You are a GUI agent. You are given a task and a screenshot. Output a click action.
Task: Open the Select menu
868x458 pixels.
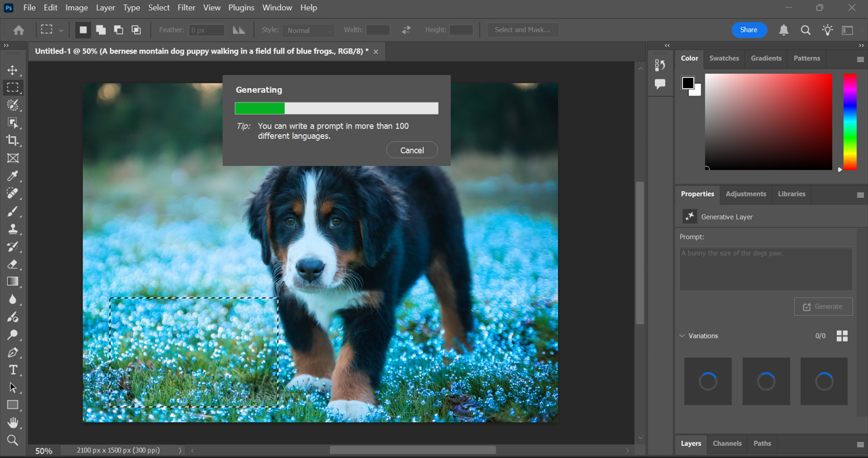click(x=159, y=7)
